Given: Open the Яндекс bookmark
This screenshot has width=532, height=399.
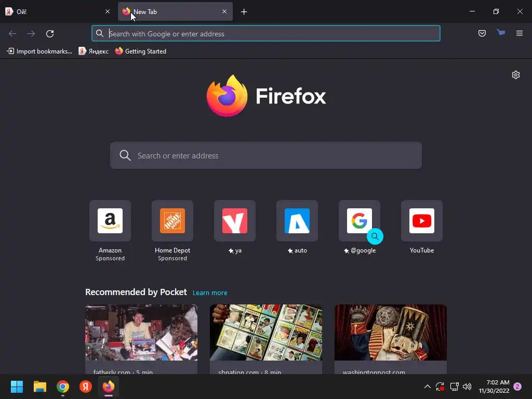Looking at the screenshot, I should [94, 51].
